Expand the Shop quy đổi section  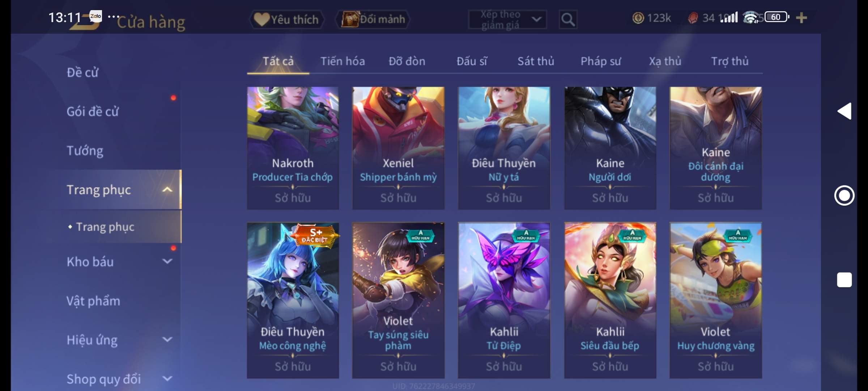(x=167, y=378)
